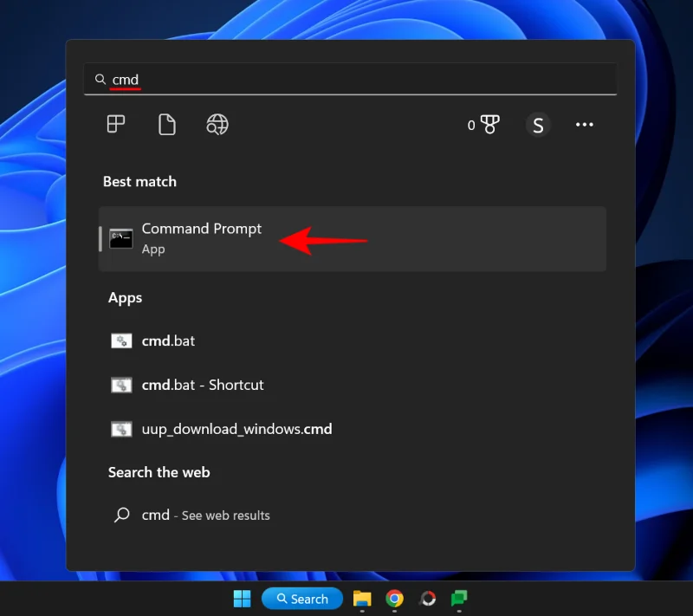Select the Documents search filter icon

click(166, 124)
